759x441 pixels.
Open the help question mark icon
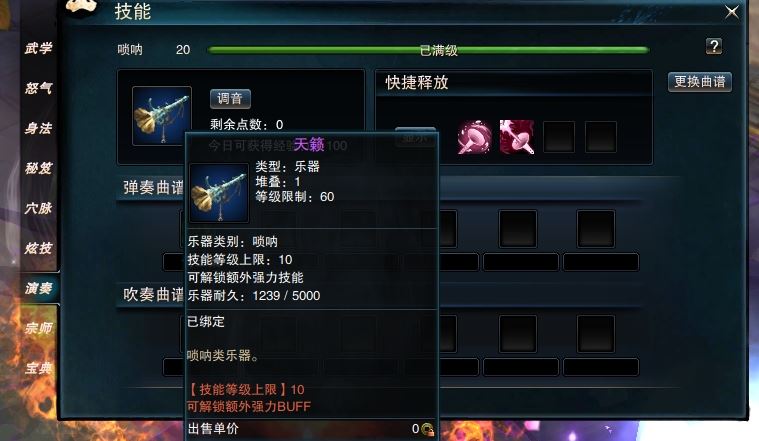click(713, 46)
